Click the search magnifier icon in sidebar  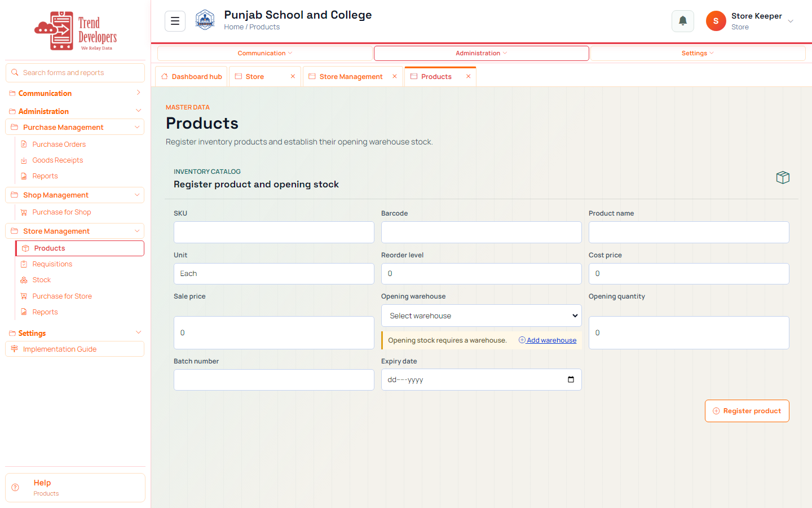point(15,72)
